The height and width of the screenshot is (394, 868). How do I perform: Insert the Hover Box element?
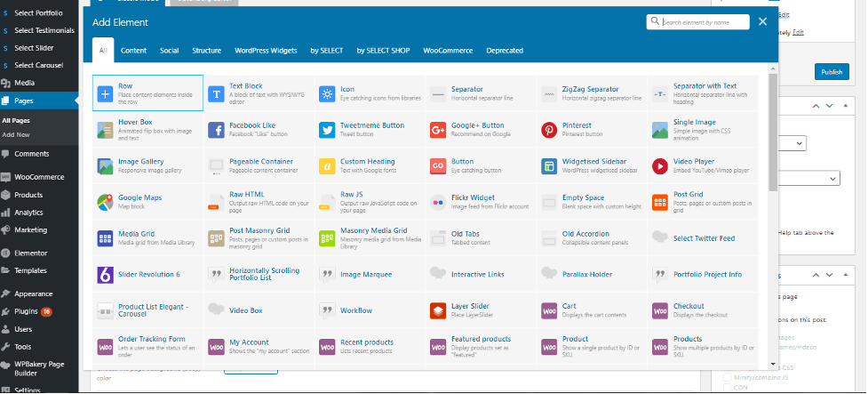point(147,130)
